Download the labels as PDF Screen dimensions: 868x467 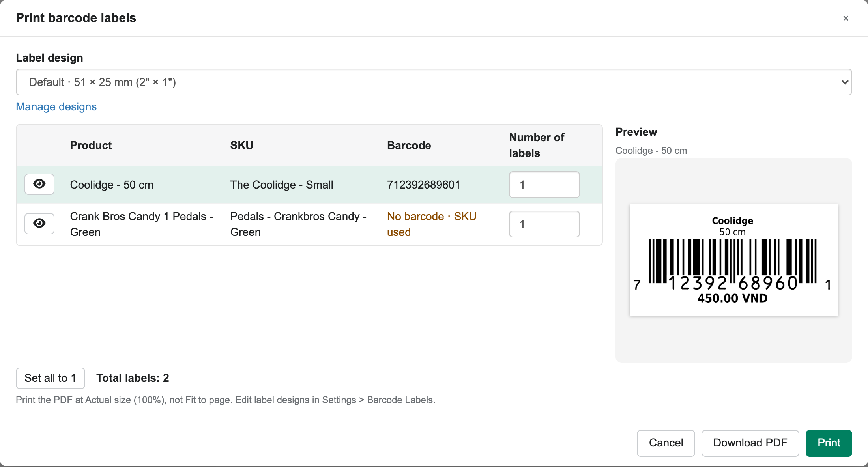750,443
